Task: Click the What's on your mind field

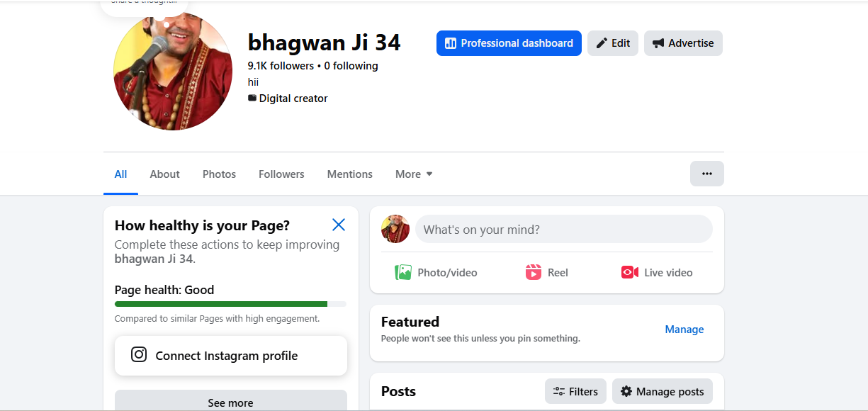Action: (x=563, y=230)
